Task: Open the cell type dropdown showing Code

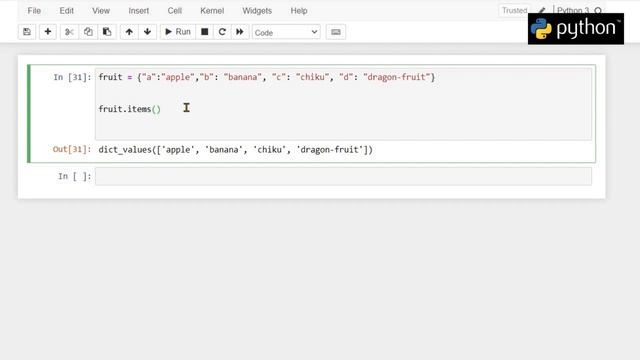Action: point(286,32)
